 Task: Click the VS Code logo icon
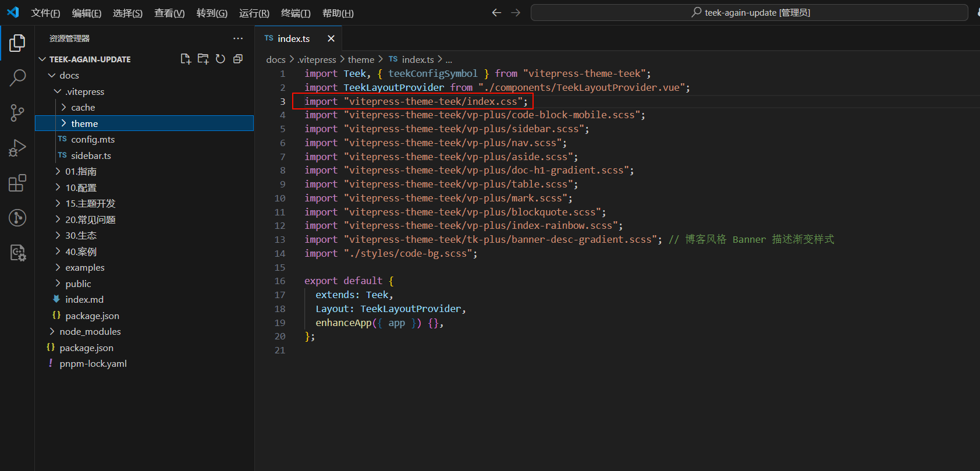[13, 12]
